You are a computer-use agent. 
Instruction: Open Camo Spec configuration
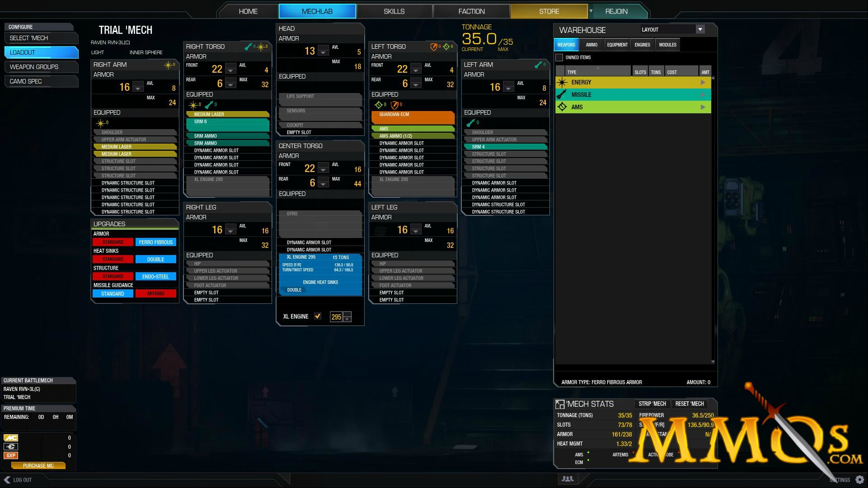[41, 81]
